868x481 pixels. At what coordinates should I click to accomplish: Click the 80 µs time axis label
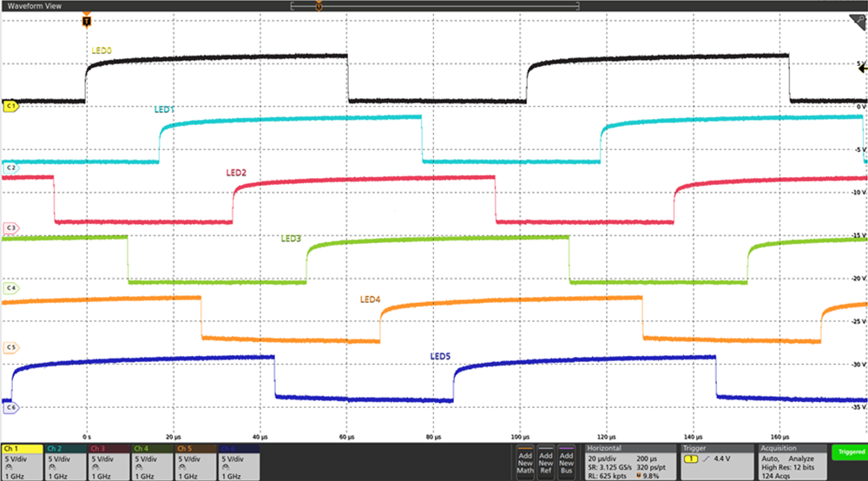(433, 438)
